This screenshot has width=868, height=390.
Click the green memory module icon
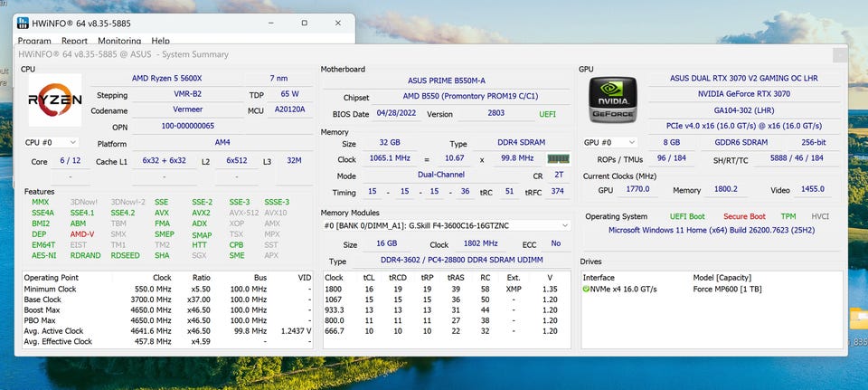coord(558,158)
